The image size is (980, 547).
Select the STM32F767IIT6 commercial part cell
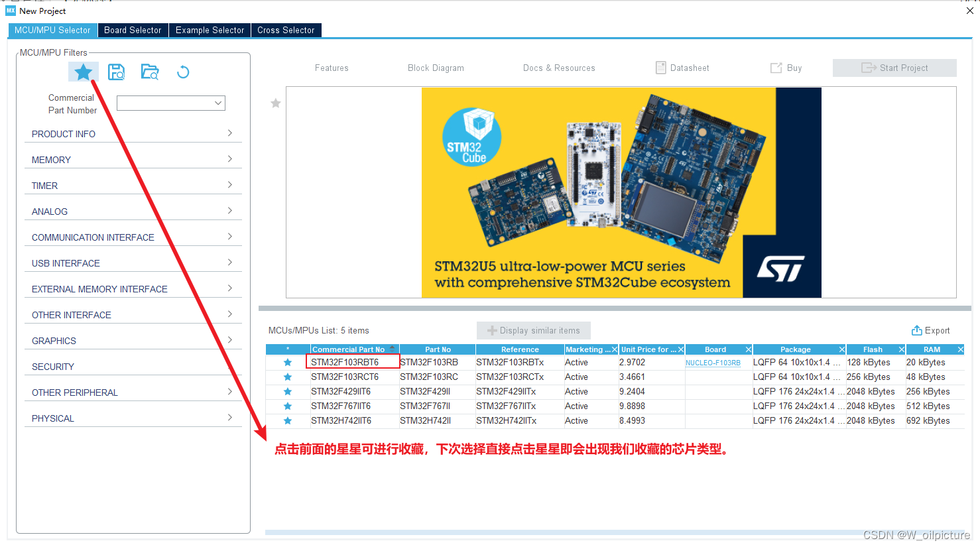(x=355, y=406)
